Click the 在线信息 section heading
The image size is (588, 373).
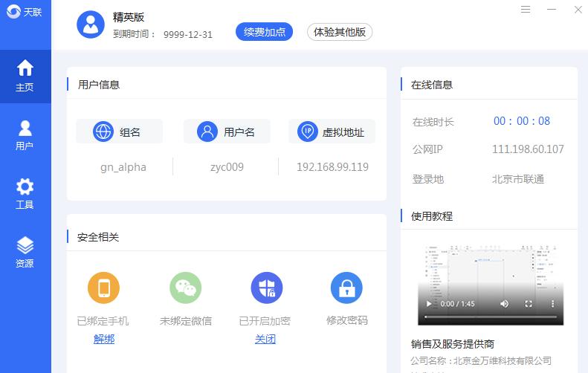click(432, 85)
